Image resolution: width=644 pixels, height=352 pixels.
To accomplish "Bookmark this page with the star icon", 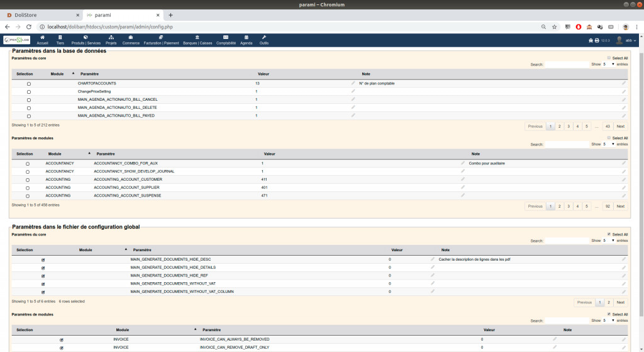I will 554,27.
